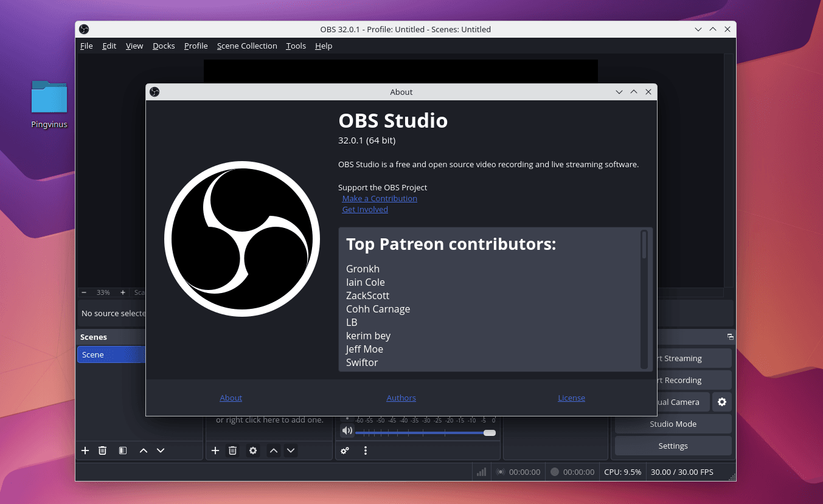Move the scene up using the up chevron

point(144,450)
